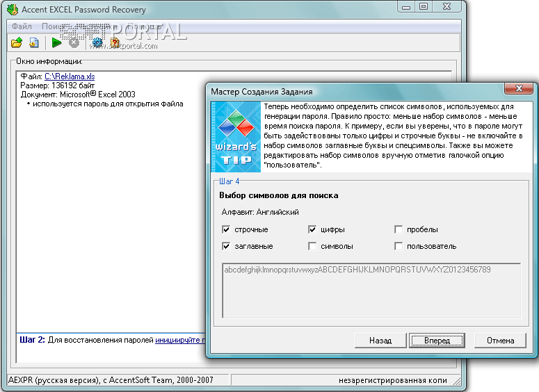Viewport: 539px width, 392px height.
Task: Uncheck the цифры checkbox
Action: 312,229
